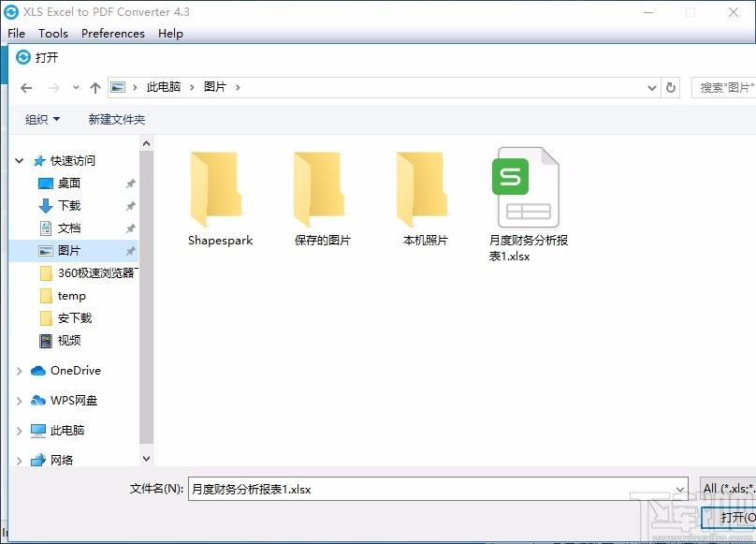This screenshot has width=756, height=544.
Task: Go back with the left arrow
Action: click(26, 88)
